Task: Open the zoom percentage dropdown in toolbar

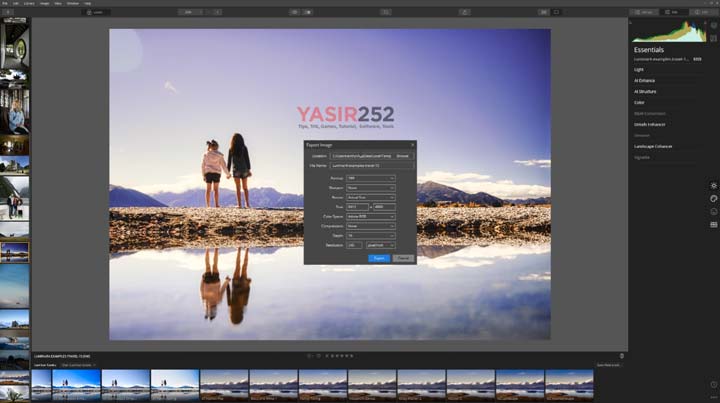Action: tap(190, 12)
